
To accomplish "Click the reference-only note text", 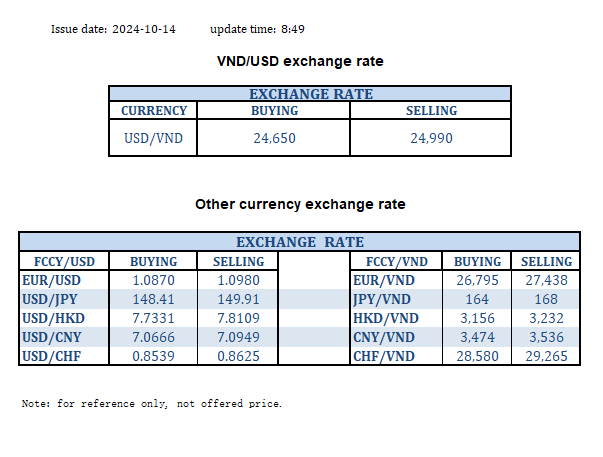I will [152, 404].
